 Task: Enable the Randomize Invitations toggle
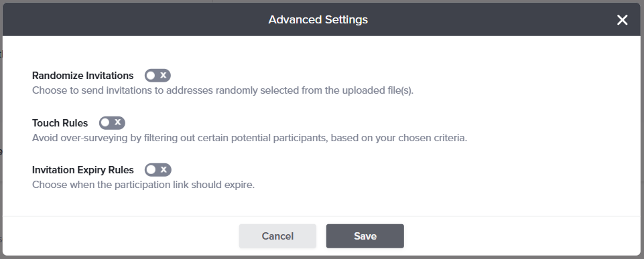(x=157, y=76)
